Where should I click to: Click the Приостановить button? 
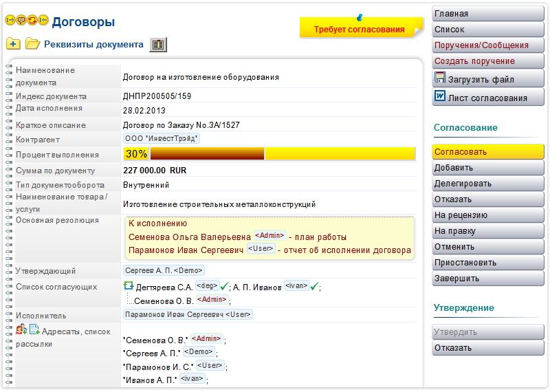pos(488,263)
